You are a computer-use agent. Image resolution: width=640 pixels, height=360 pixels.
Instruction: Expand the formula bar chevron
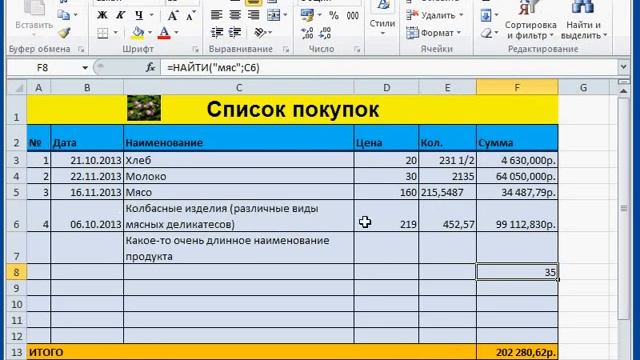coord(623,67)
